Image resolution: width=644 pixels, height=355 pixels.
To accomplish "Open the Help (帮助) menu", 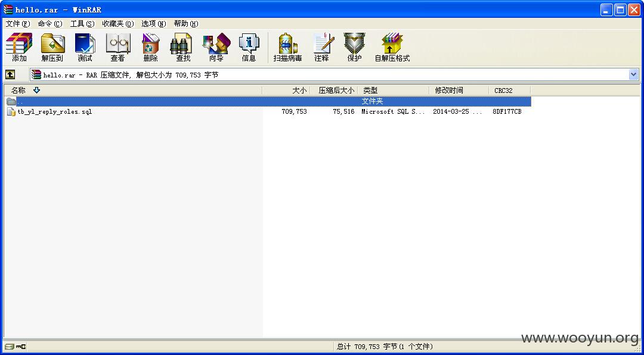I will [x=185, y=24].
